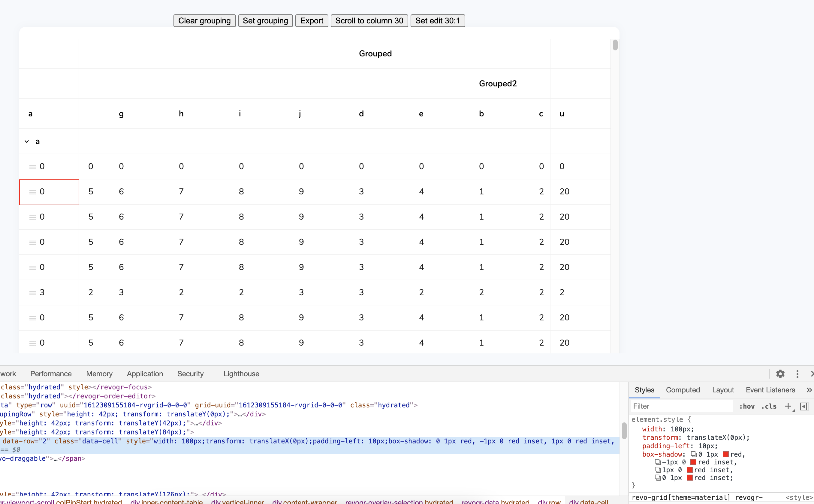
Task: Click drag handle icon on first data row
Action: point(32,166)
